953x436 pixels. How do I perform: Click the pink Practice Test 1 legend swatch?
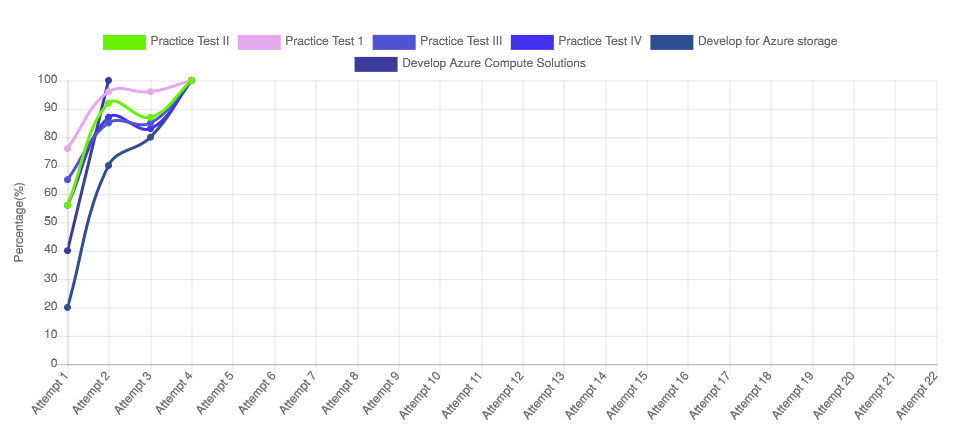(259, 42)
